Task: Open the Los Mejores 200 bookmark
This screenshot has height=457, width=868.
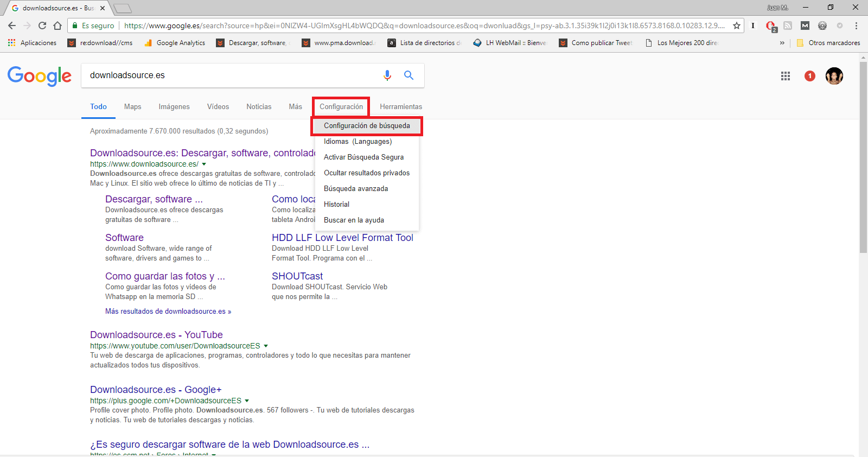Action: pyautogui.click(x=681, y=43)
